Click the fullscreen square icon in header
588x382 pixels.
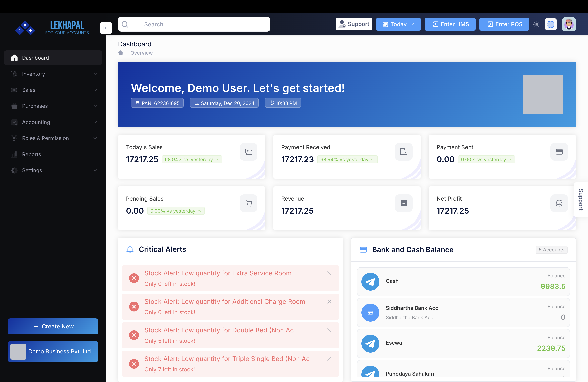click(x=550, y=24)
